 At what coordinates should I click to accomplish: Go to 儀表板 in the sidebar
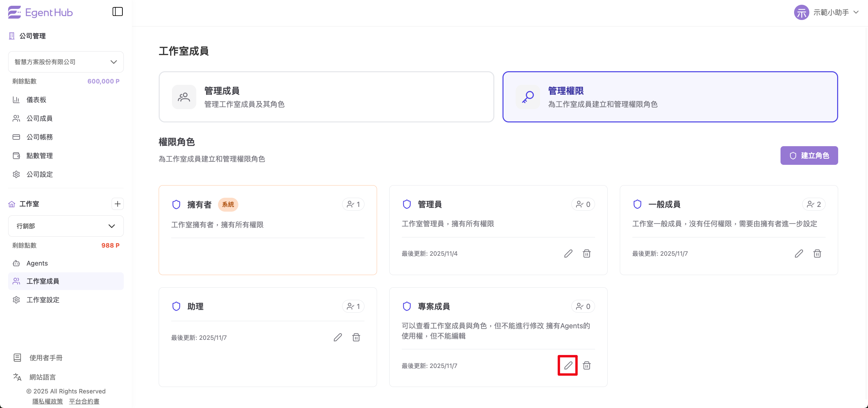click(x=36, y=100)
